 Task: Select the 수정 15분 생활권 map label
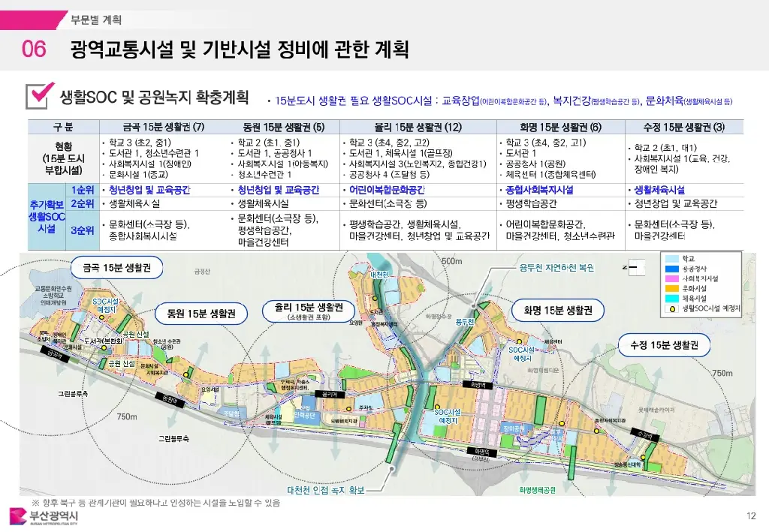[664, 345]
